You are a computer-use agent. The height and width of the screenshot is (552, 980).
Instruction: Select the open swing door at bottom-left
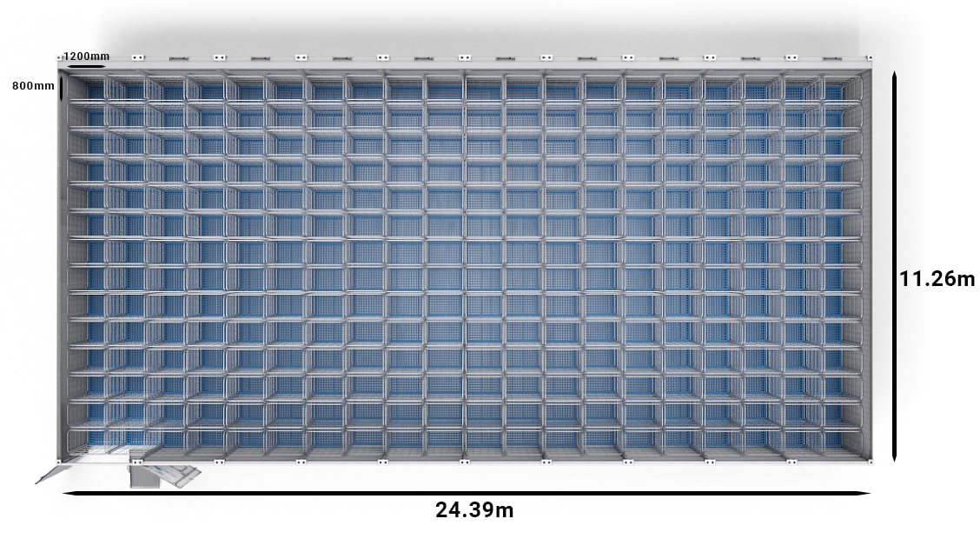[53, 472]
